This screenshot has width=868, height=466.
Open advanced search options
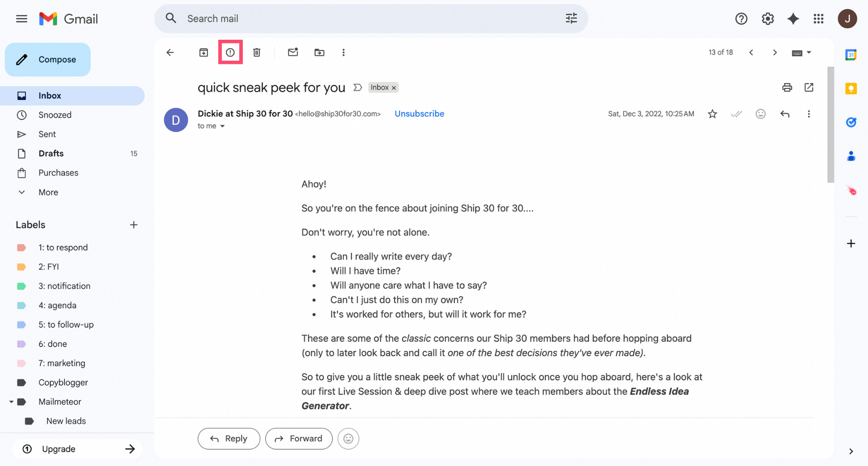(571, 18)
